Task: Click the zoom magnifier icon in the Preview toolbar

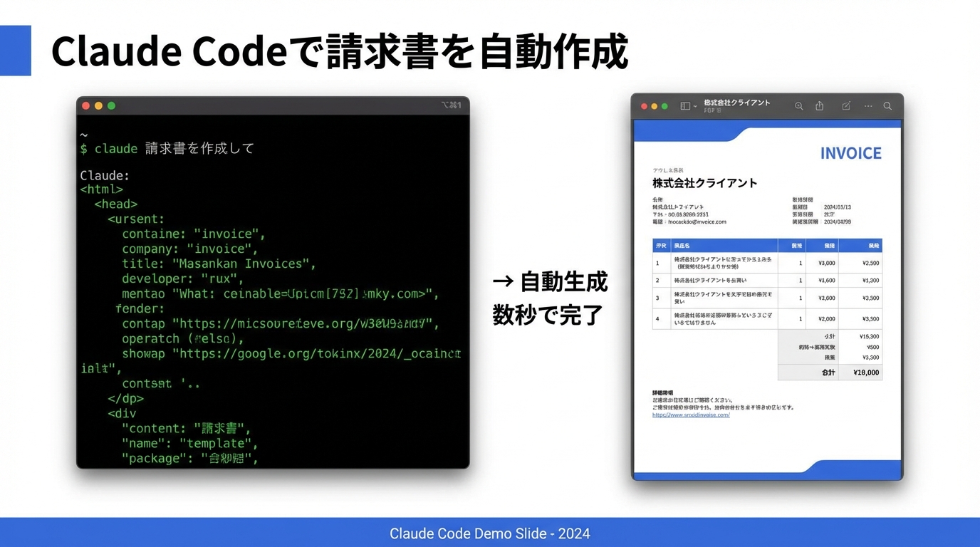Action: click(798, 106)
